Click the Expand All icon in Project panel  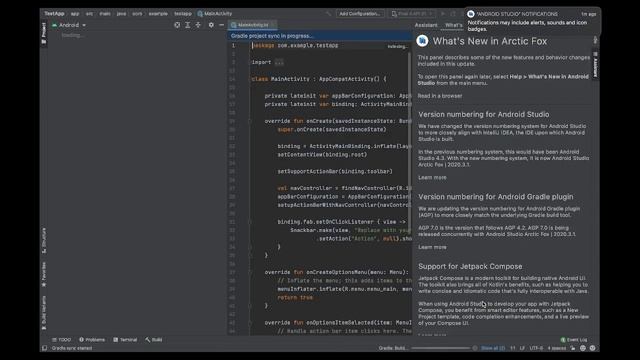coord(188,25)
